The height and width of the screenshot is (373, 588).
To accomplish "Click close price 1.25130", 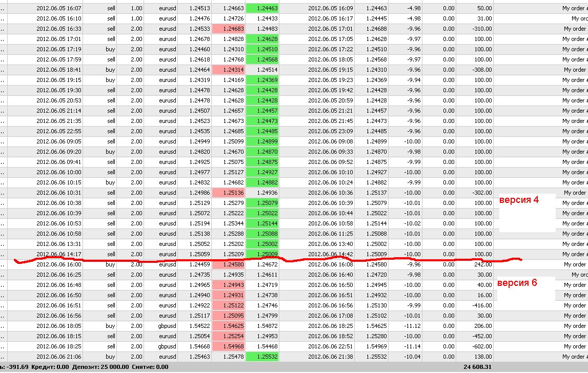I will coord(376,305).
